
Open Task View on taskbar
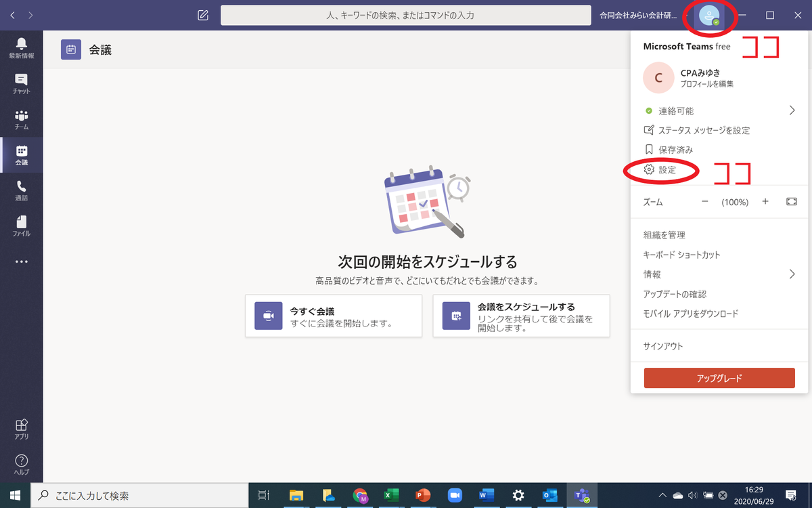(x=265, y=495)
